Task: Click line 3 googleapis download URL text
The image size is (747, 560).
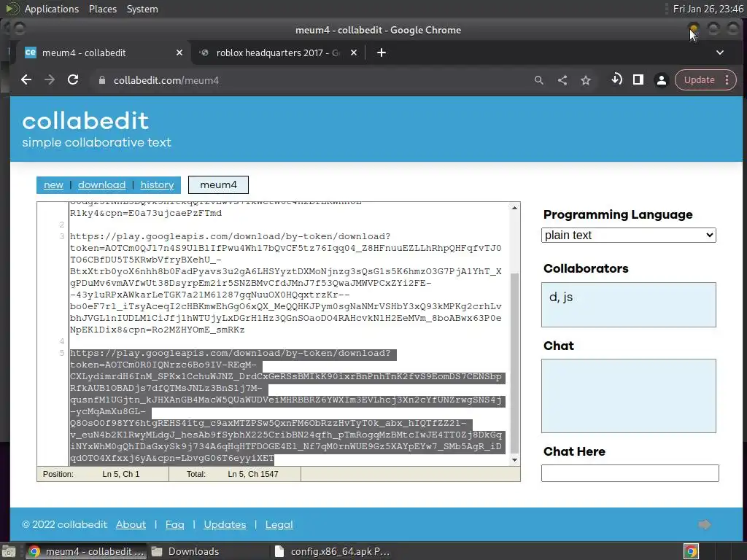Action: [285, 283]
